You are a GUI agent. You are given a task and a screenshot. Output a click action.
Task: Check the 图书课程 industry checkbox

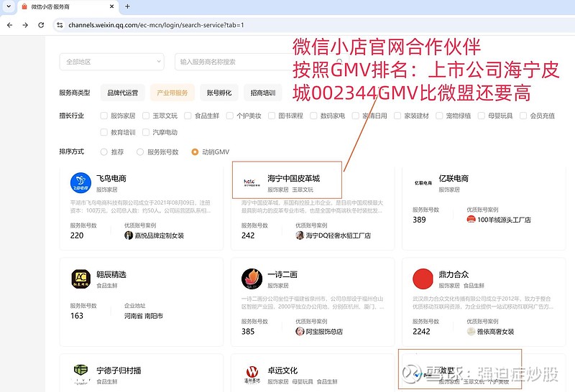point(272,116)
